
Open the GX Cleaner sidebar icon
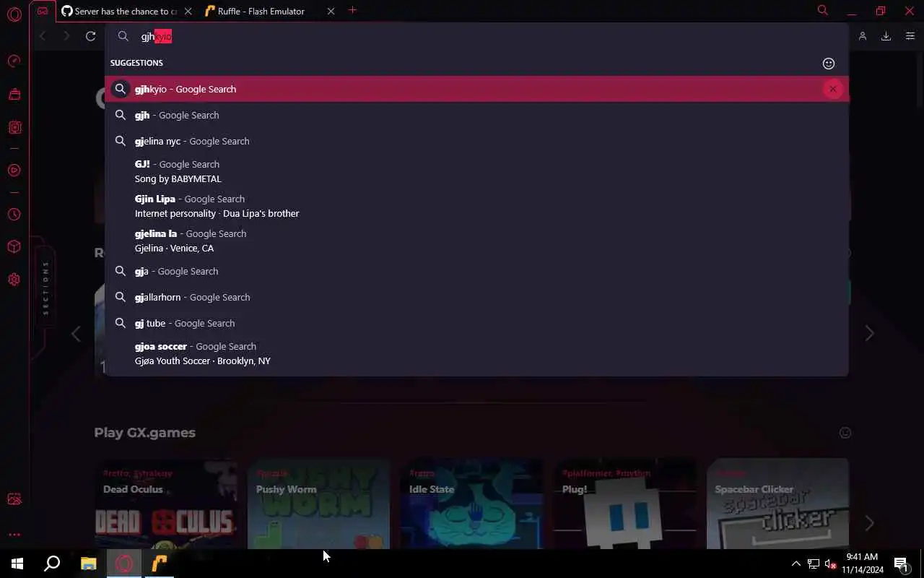point(14,94)
